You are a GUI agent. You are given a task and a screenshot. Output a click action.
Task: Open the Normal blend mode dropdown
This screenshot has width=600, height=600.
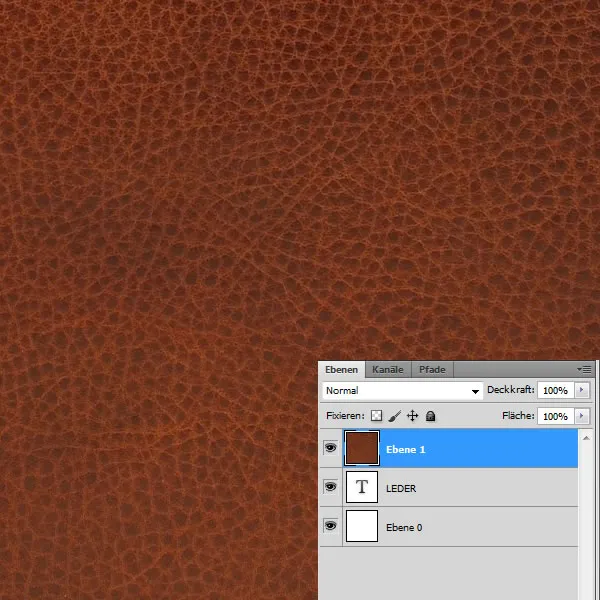point(403,391)
